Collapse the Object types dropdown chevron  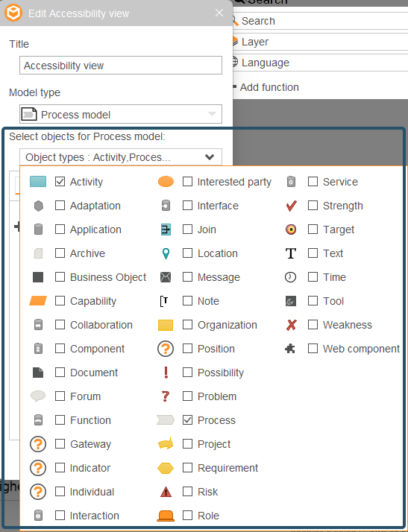pos(210,157)
